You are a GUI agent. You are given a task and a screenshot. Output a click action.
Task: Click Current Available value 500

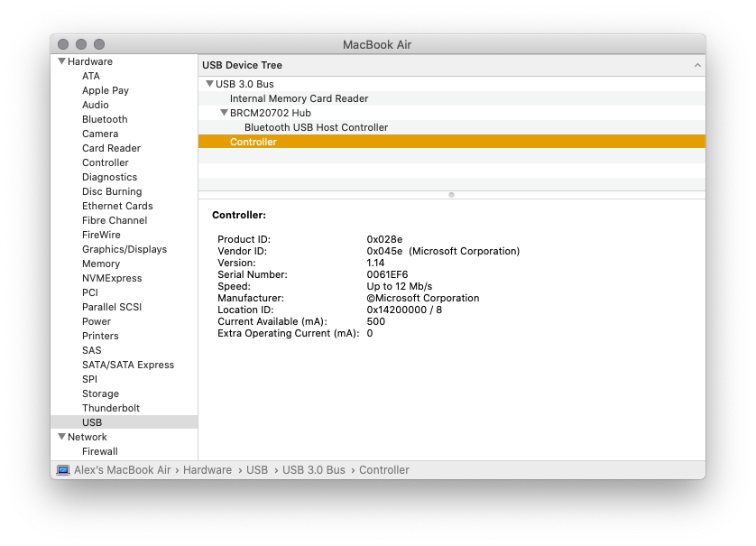[375, 321]
